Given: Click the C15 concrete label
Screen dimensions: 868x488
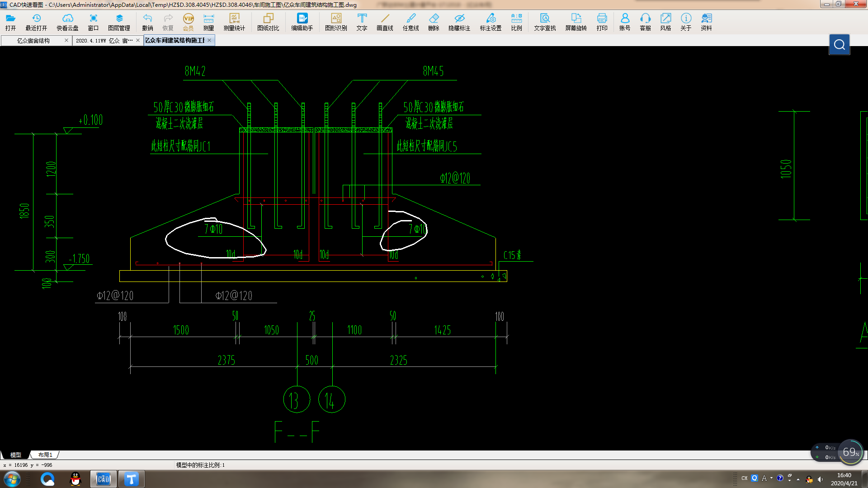Looking at the screenshot, I should point(512,255).
